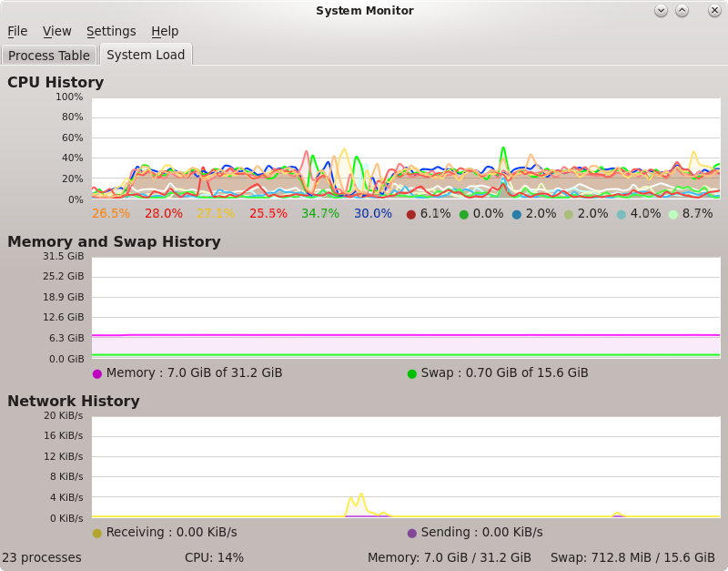Click the CPU History heading
This screenshot has width=728, height=571.
56,82
